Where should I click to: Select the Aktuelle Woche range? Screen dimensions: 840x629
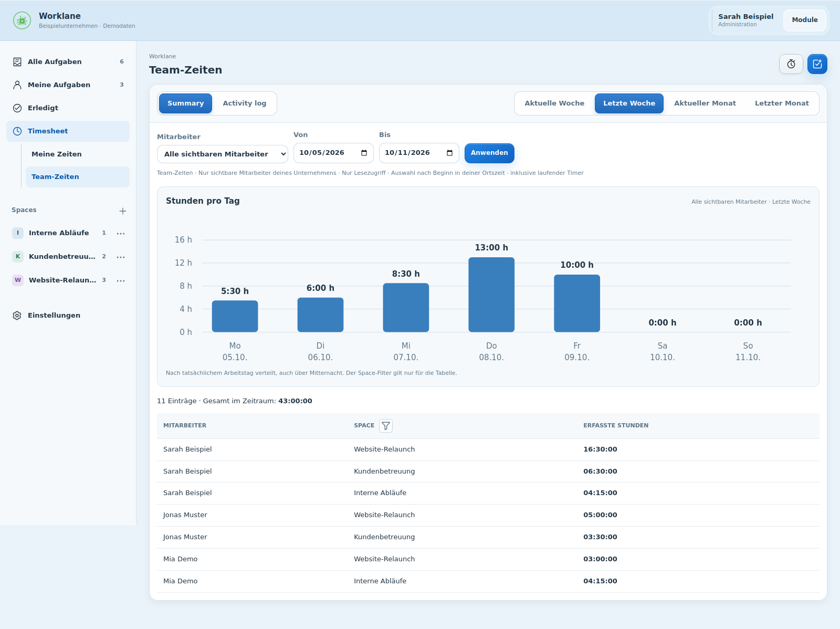click(554, 103)
